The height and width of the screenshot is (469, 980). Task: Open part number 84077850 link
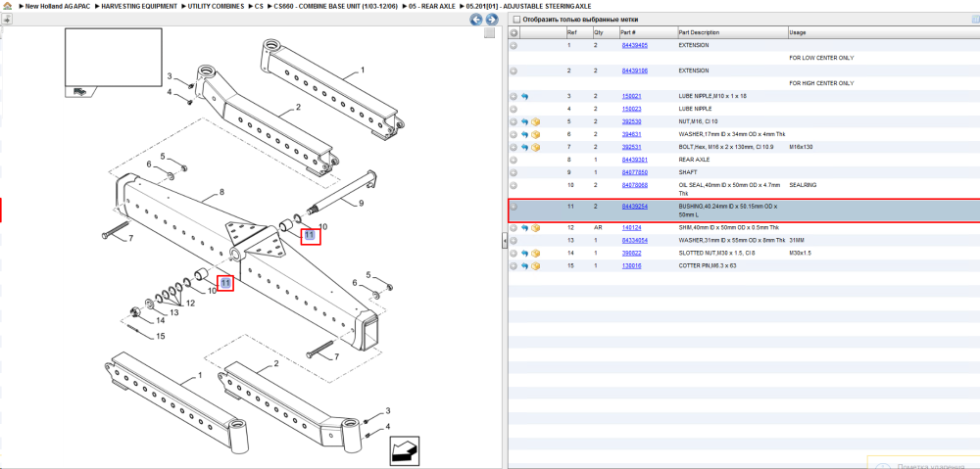tap(634, 172)
